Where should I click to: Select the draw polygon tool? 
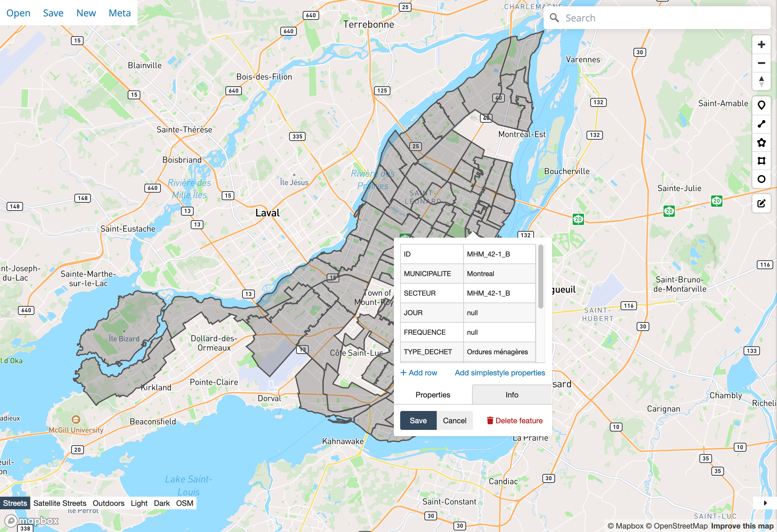[761, 143]
